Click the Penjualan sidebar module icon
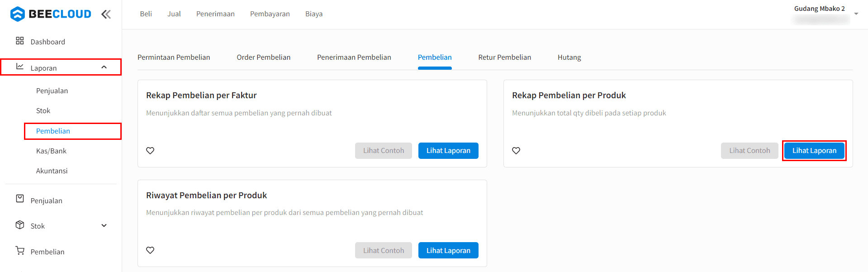The width and height of the screenshot is (868, 272). [x=20, y=199]
